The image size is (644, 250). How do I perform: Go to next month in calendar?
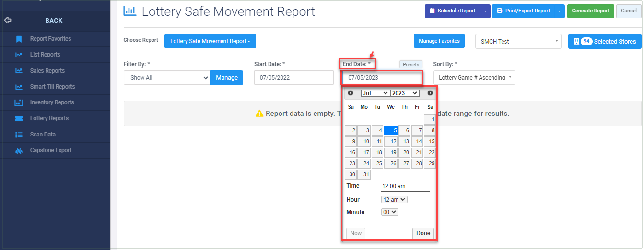pyautogui.click(x=430, y=93)
